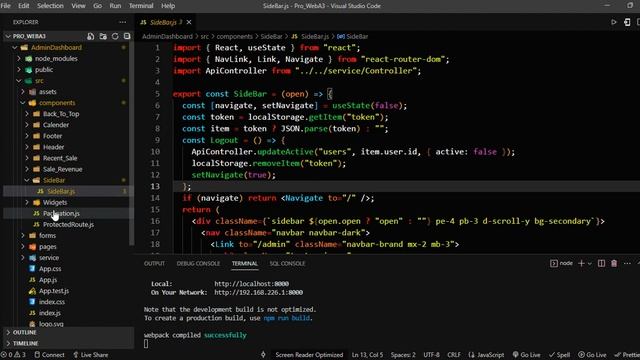Open the ProtectedRoute.js file
Viewport: 640px width, 360px height.
pyautogui.click(x=67, y=224)
